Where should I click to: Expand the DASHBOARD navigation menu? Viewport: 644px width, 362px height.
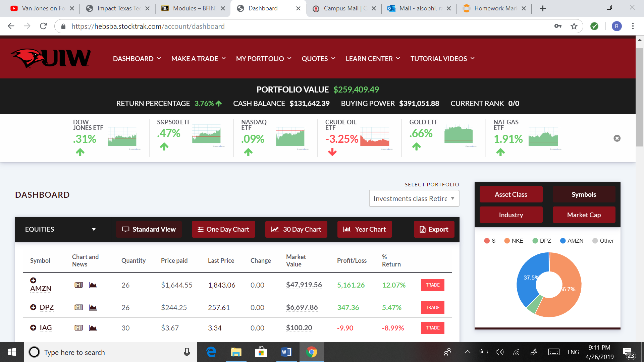click(137, 59)
